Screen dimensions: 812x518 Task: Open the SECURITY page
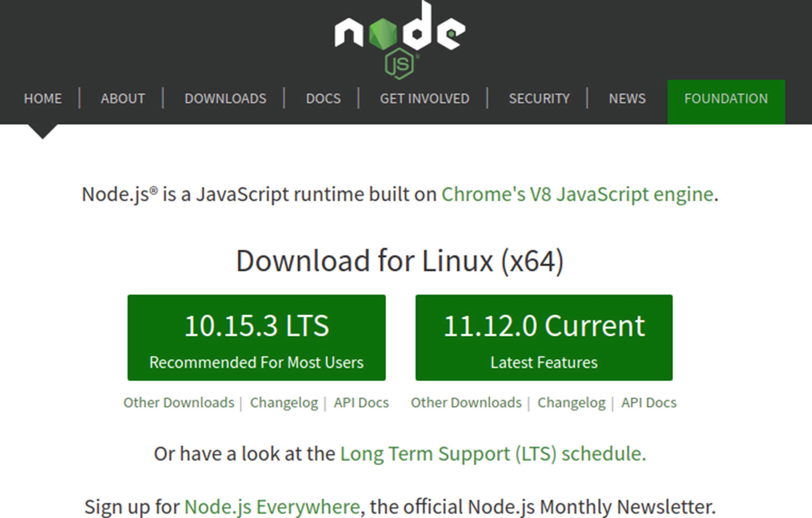(539, 98)
